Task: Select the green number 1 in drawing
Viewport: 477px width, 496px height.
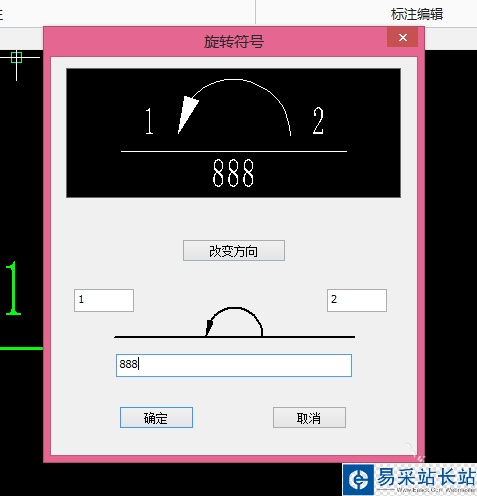Action: (14, 288)
